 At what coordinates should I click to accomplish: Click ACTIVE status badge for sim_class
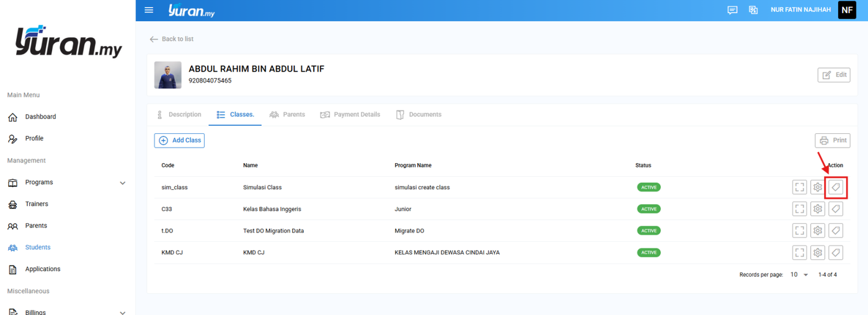pos(649,187)
